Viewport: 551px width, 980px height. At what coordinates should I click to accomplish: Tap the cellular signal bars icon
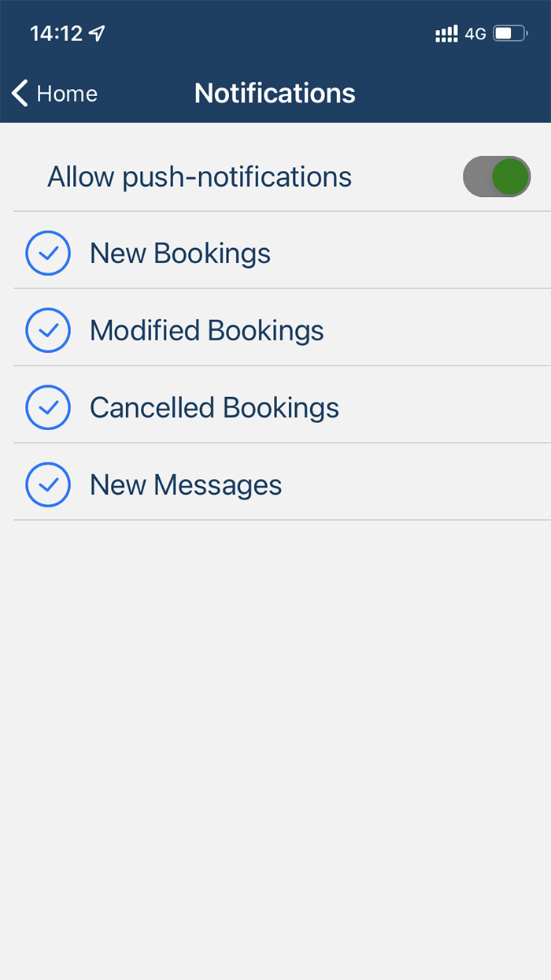[x=446, y=34]
